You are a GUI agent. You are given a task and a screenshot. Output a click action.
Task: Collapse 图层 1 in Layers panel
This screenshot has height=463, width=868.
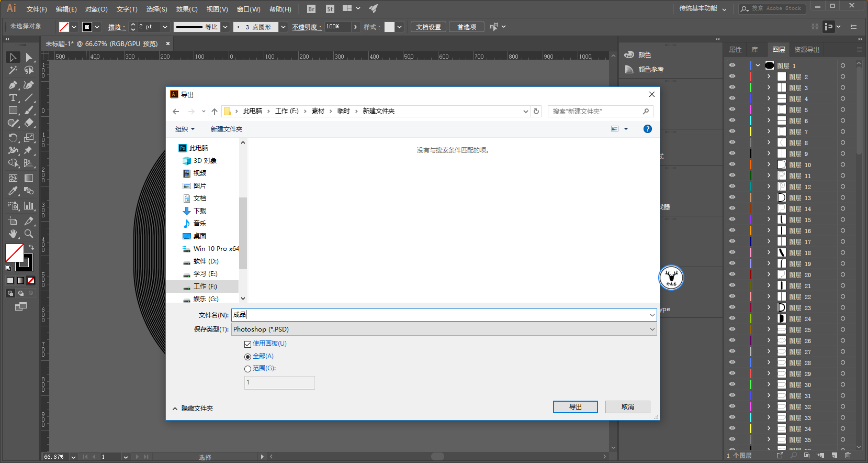(x=758, y=65)
